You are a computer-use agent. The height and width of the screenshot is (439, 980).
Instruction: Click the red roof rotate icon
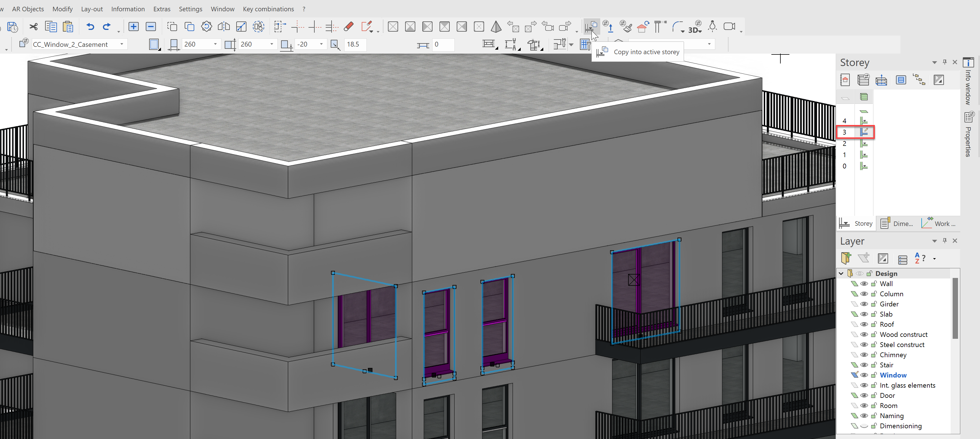pyautogui.click(x=643, y=27)
